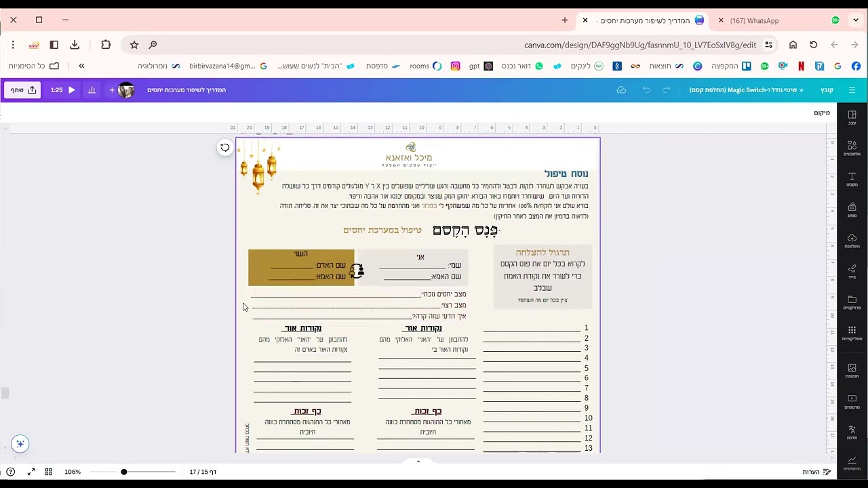Viewport: 868px width, 488px height.
Task: Click the browser address bar URL
Action: point(640,45)
